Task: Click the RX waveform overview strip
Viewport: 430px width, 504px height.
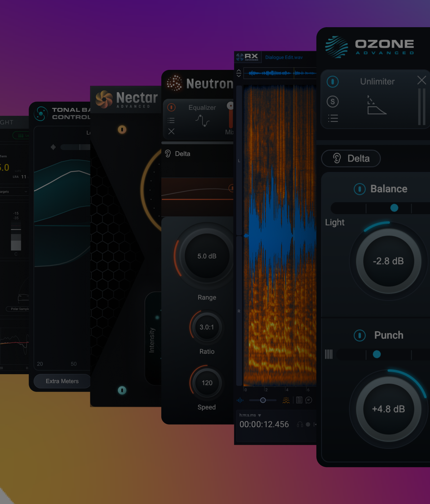Action: [x=280, y=73]
